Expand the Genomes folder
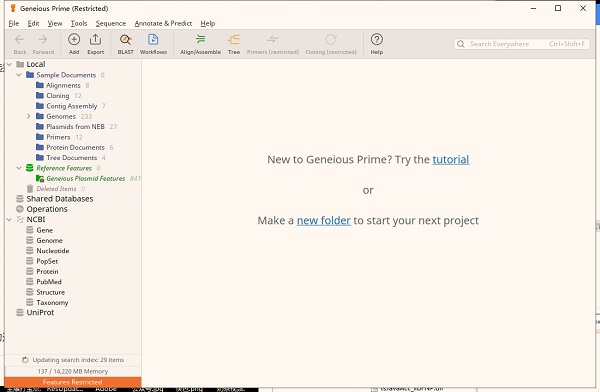The width and height of the screenshot is (600, 392). click(29, 116)
